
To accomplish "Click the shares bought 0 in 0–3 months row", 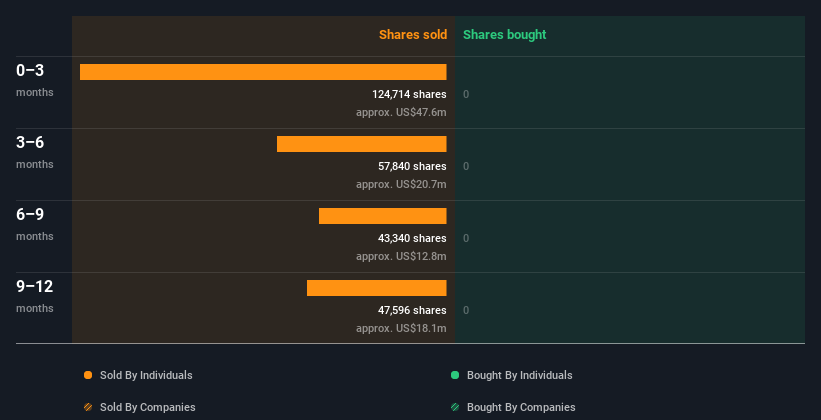I will (466, 94).
